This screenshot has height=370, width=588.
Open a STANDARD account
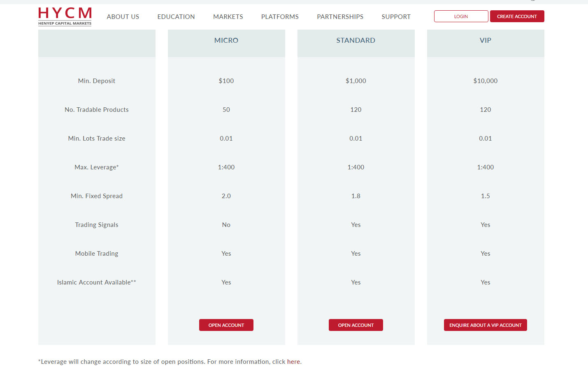[356, 325]
